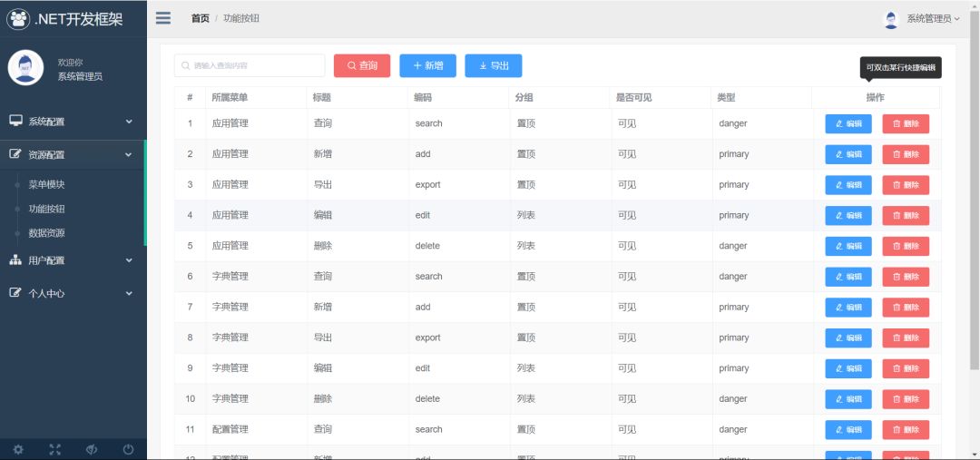Click the page vertical scrollbar
This screenshot has width=980, height=460.
pos(975,188)
